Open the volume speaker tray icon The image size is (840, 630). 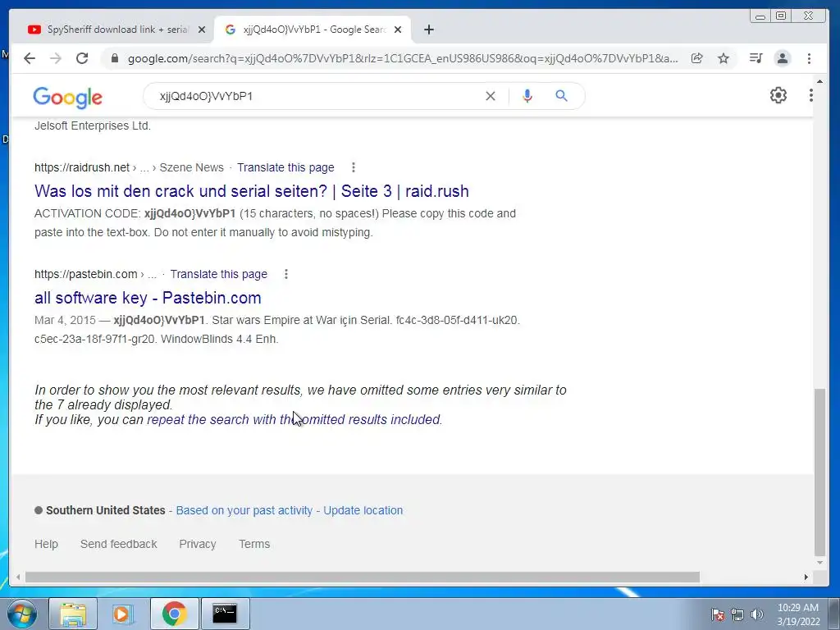pyautogui.click(x=757, y=614)
